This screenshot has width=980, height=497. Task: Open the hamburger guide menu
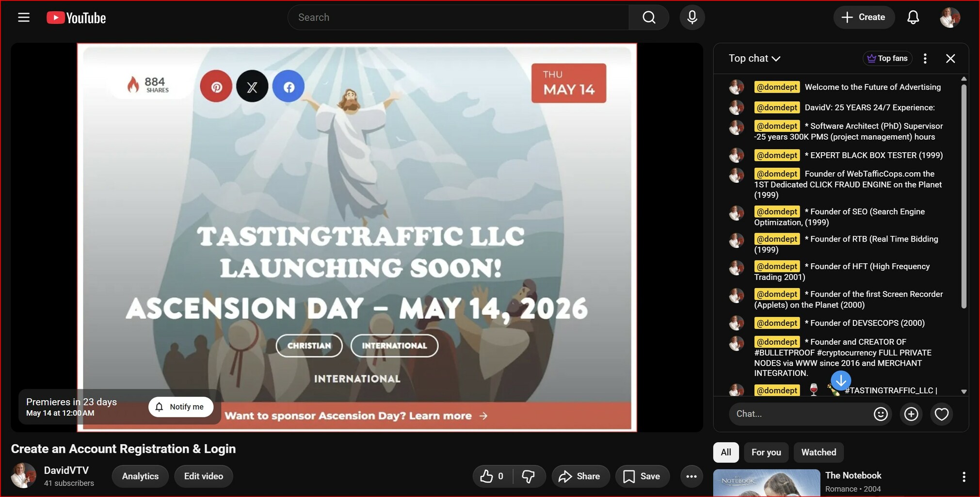(x=24, y=17)
